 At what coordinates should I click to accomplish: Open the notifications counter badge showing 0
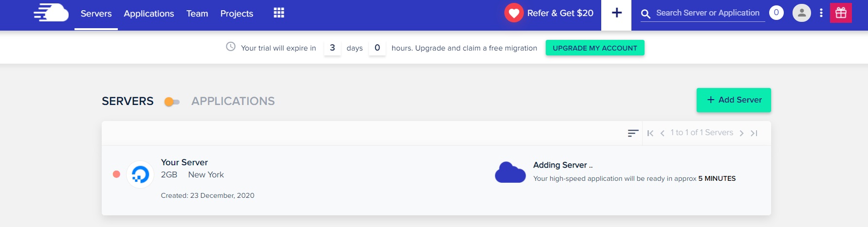[x=776, y=13]
